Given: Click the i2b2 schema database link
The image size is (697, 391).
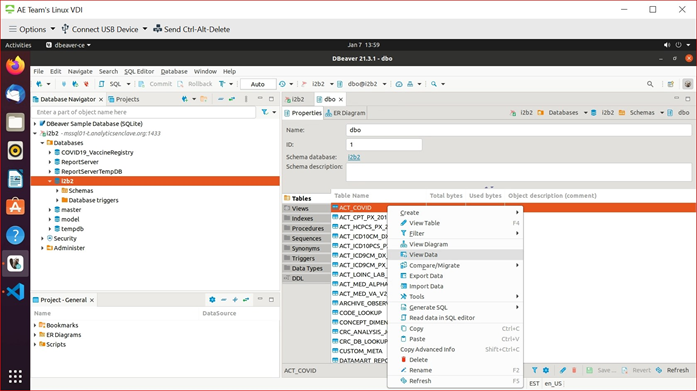Looking at the screenshot, I should pos(354,157).
